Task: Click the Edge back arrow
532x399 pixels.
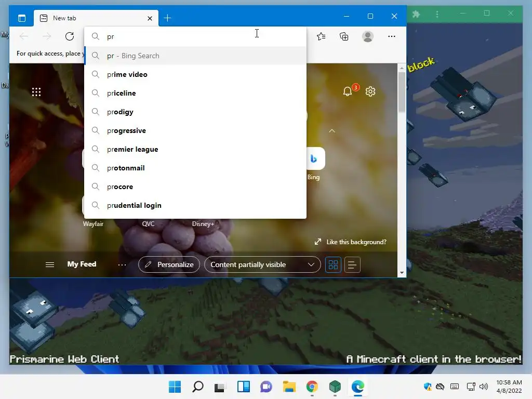Action: (x=24, y=36)
